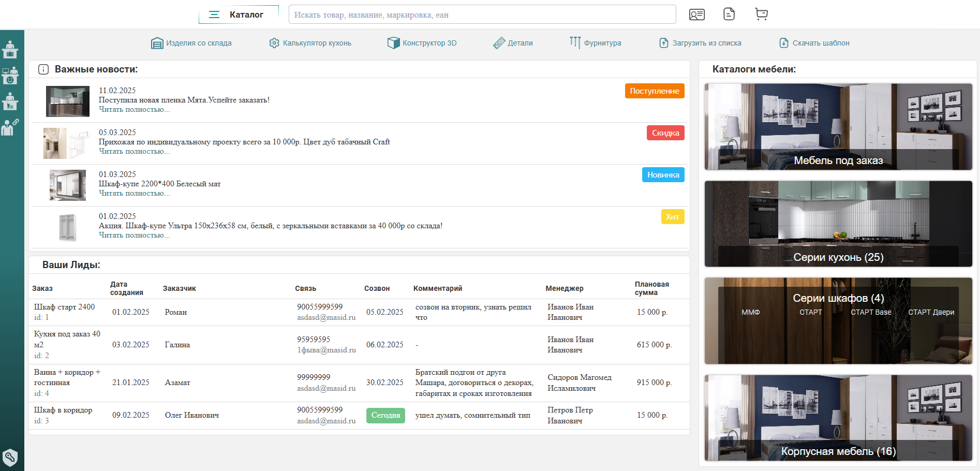This screenshot has width=980, height=471.
Task: Read full news about Прихожая по индивидуальному проекту
Action: point(134,152)
